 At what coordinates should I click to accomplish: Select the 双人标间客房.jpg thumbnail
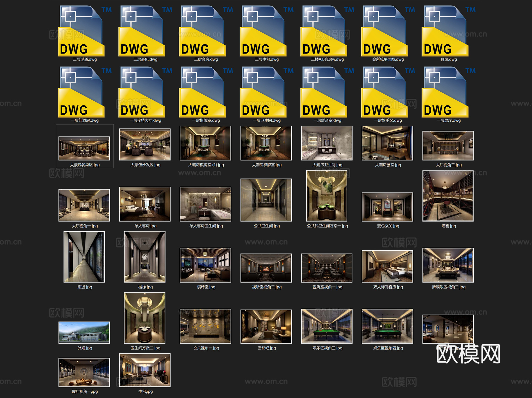point(387,267)
